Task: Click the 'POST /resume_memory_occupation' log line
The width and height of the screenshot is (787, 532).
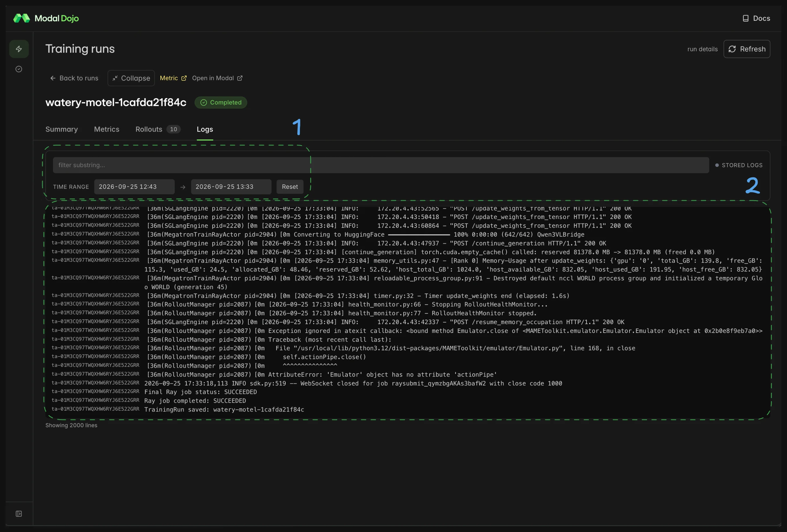Action: point(386,322)
